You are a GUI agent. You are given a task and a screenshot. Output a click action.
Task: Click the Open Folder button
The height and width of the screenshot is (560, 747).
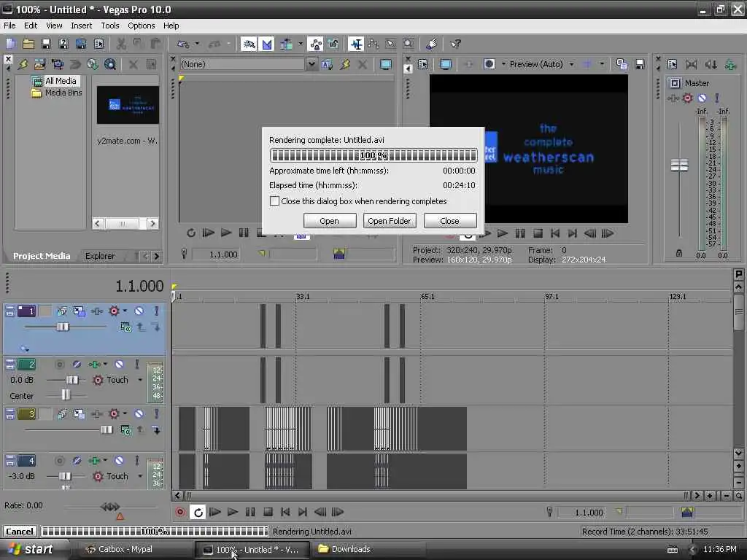coord(390,221)
